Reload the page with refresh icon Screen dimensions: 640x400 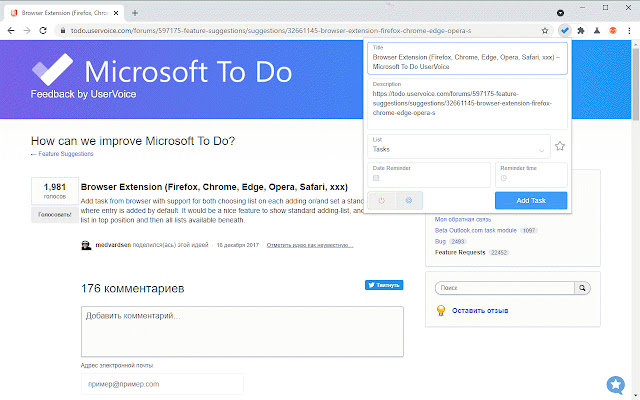point(52,31)
